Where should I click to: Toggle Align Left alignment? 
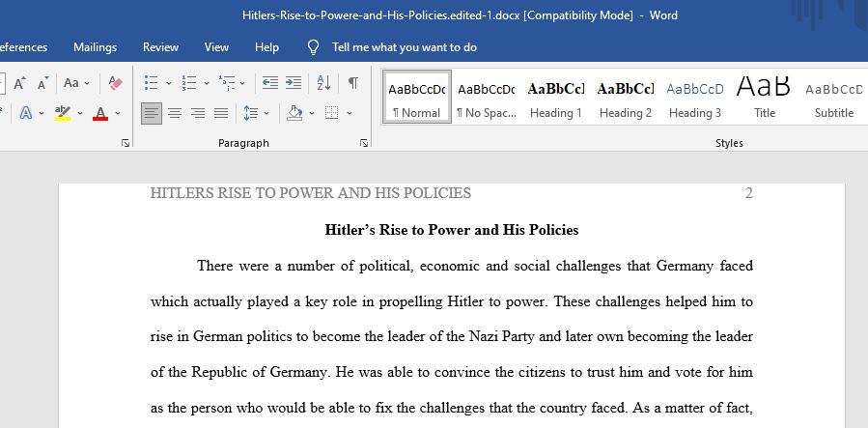coord(152,113)
